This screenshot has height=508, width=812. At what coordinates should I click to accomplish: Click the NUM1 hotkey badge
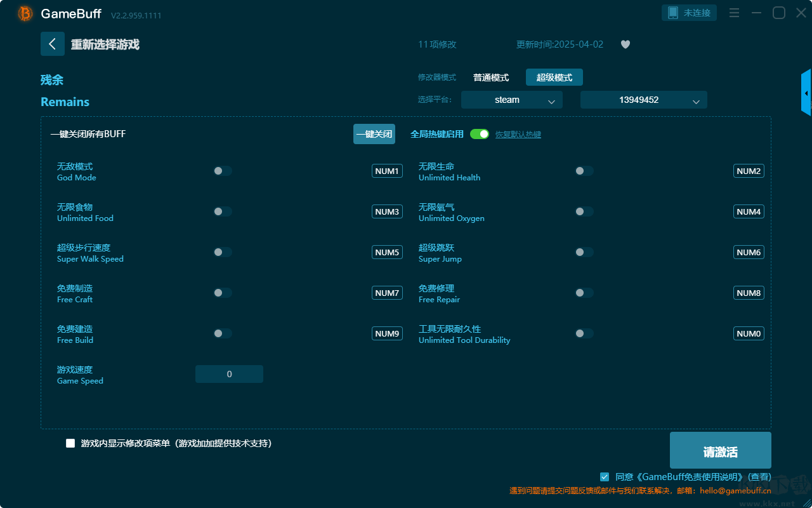point(387,171)
